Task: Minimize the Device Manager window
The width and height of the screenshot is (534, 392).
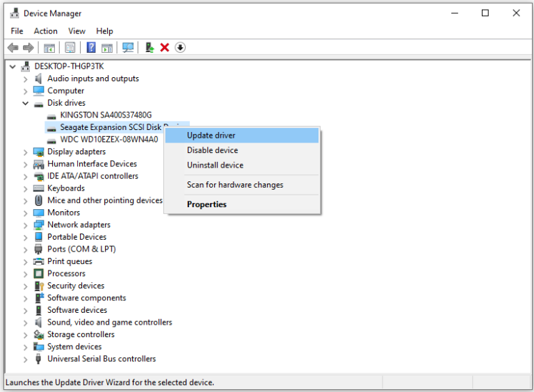Action: click(x=455, y=13)
